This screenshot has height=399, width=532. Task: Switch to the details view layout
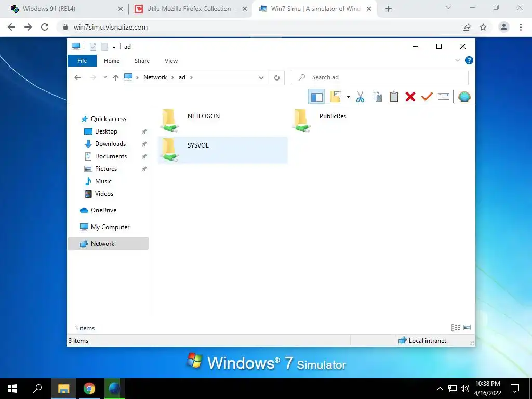[x=455, y=328]
